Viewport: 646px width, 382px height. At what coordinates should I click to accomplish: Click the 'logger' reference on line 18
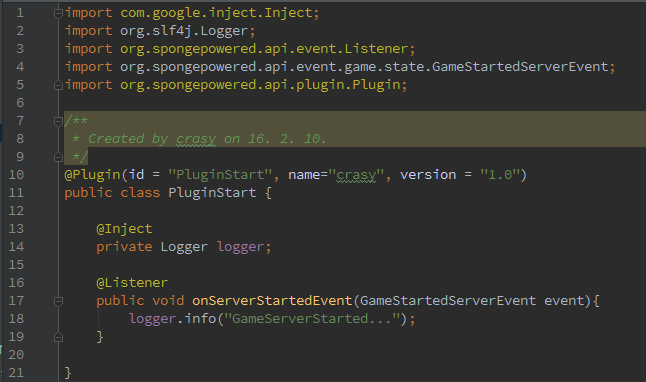(x=152, y=319)
